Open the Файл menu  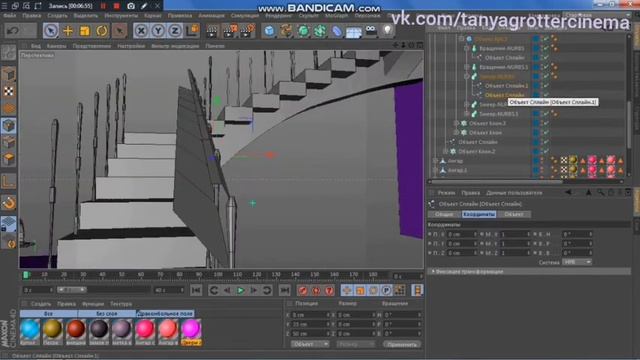click(9, 16)
